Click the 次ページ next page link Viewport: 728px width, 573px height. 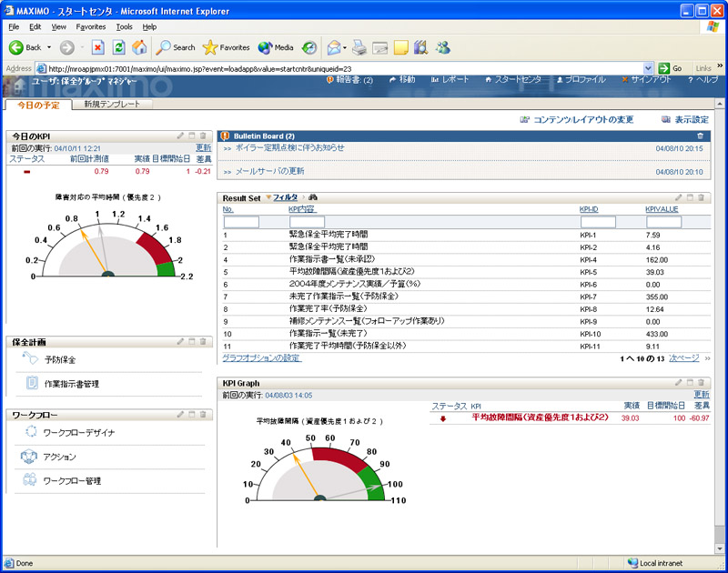[x=684, y=358]
